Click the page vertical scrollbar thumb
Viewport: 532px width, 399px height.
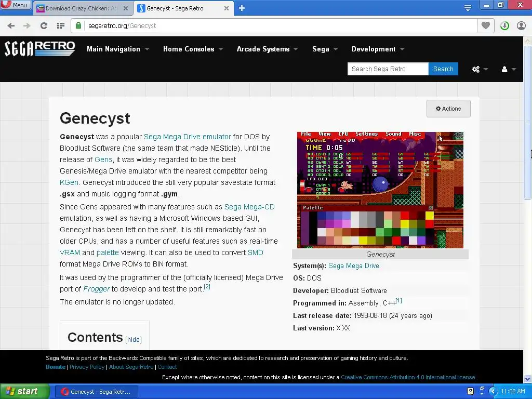pos(528,122)
